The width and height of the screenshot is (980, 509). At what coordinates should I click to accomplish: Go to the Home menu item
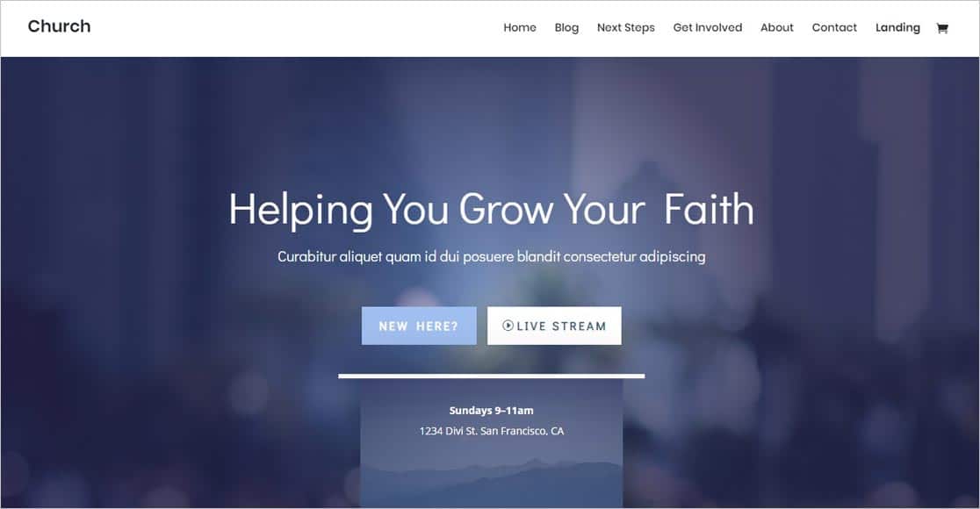click(x=519, y=27)
